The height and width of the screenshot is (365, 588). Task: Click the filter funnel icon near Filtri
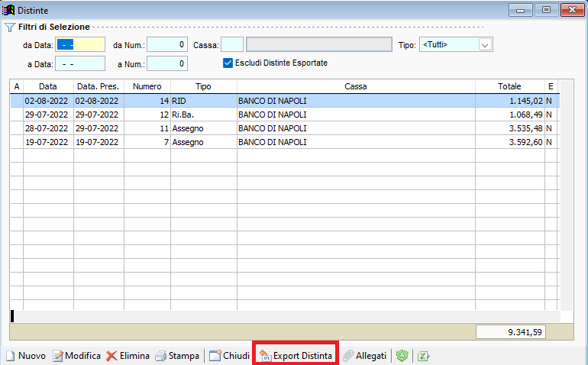[10, 27]
